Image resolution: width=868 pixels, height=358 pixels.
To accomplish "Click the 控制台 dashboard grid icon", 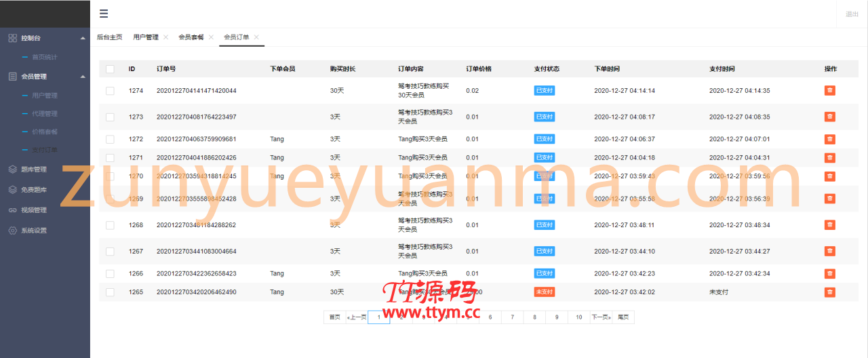I will pos(12,38).
